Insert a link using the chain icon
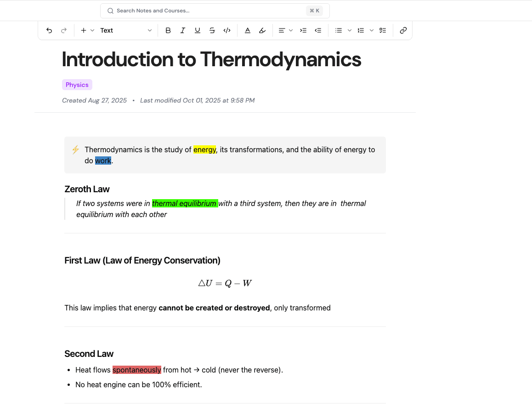Screen dimensions: 532x413 [403, 30]
